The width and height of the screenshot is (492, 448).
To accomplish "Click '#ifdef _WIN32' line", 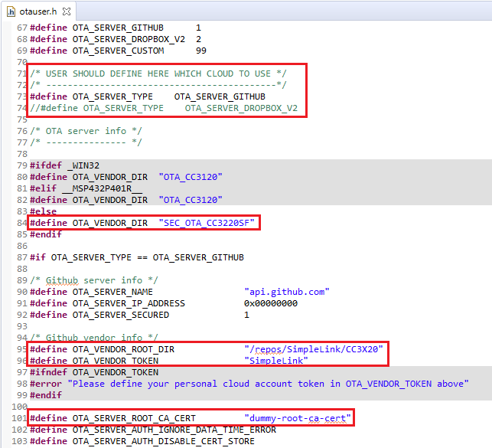I will click(x=64, y=165).
